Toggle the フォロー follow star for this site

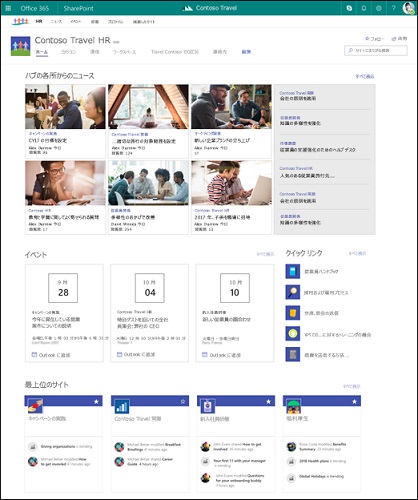(367, 39)
